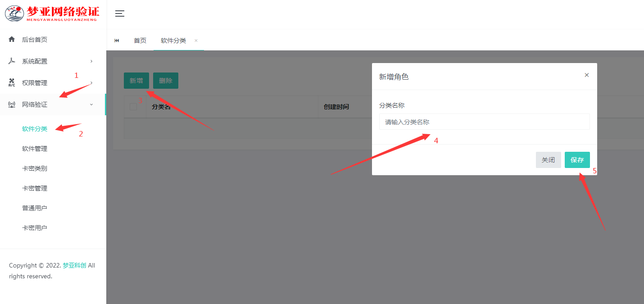Click the 网络验证 signal icon
This screenshot has width=644, height=304.
pyautogui.click(x=11, y=104)
